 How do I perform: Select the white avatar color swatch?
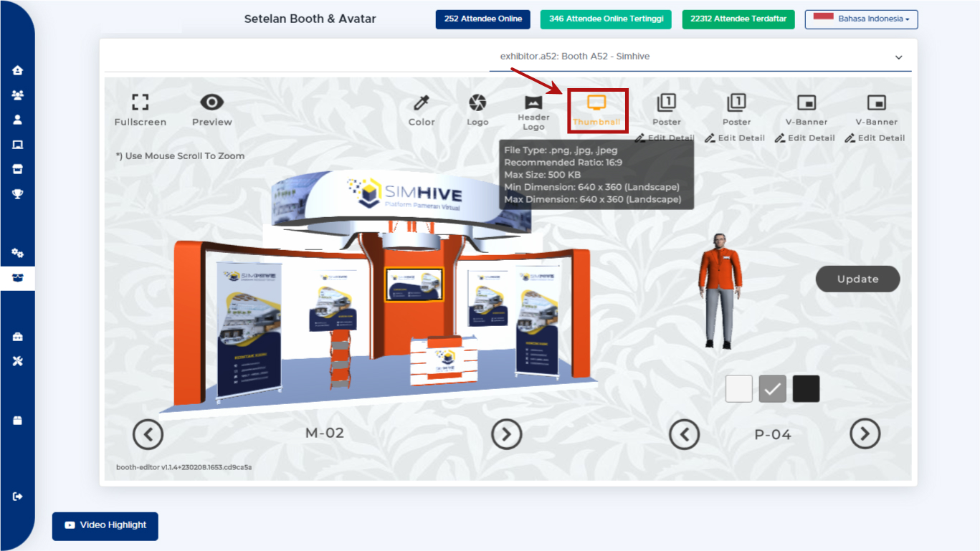pos(739,389)
